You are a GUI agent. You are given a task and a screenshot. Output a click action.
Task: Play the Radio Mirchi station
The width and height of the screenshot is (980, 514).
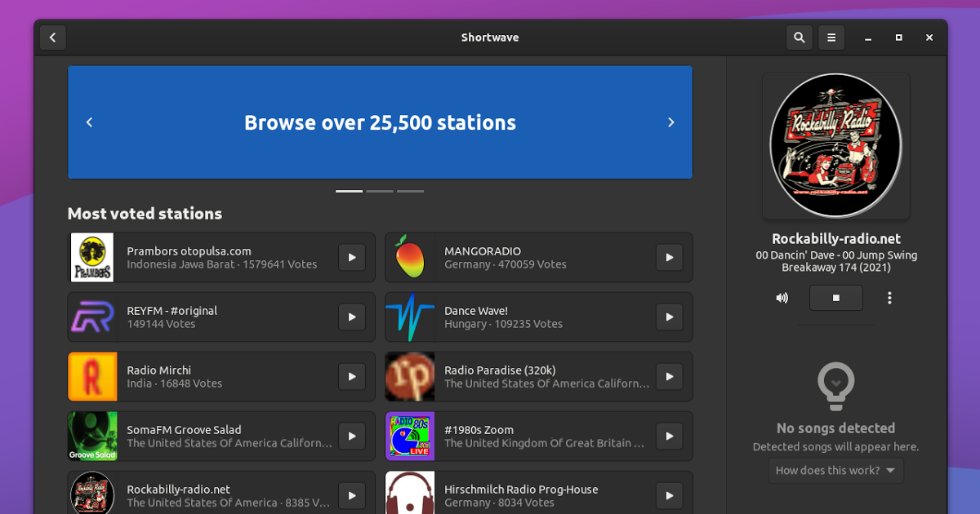(x=352, y=376)
